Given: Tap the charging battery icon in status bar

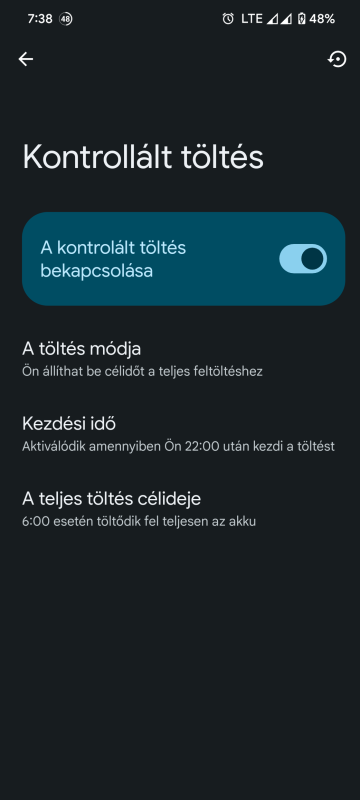Looking at the screenshot, I should (x=301, y=19).
